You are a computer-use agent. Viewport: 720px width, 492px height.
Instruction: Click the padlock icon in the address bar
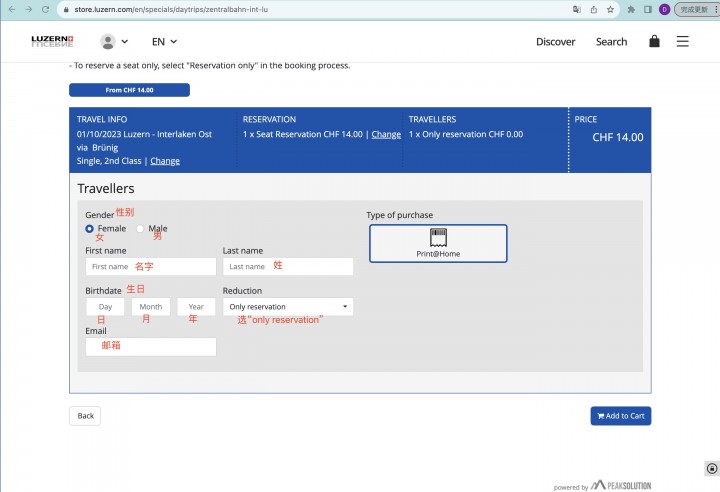point(66,9)
